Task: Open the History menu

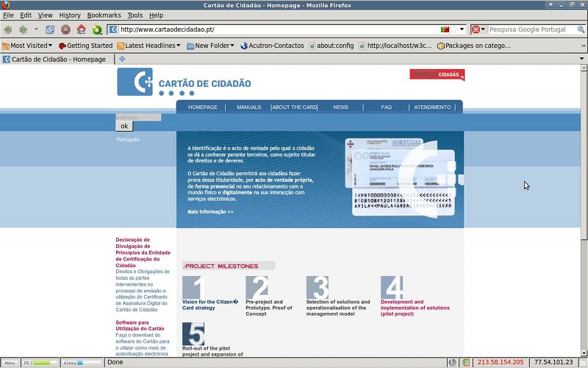Action: pyautogui.click(x=70, y=15)
